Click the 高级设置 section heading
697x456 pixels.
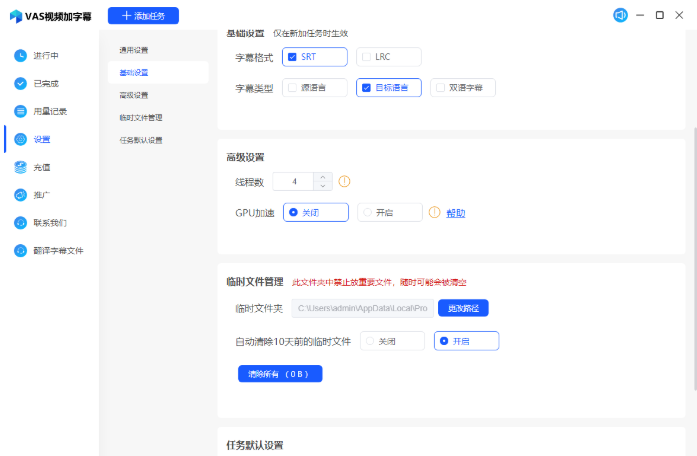tap(245, 157)
